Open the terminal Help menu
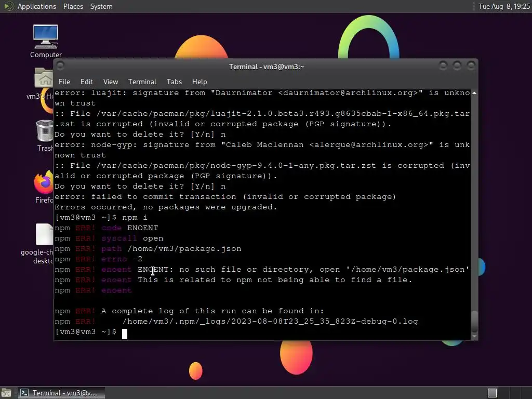This screenshot has width=532, height=399. tap(199, 82)
